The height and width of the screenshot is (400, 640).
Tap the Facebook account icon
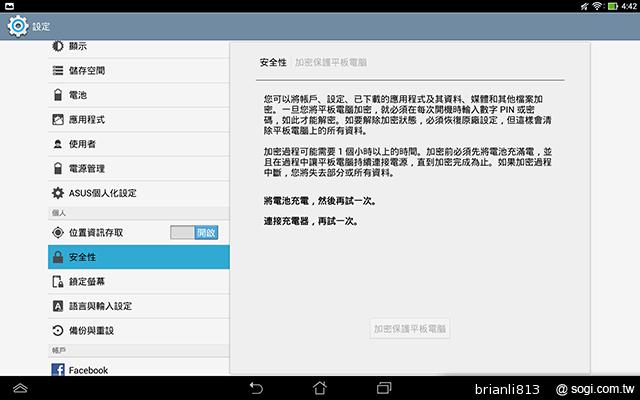(x=58, y=370)
